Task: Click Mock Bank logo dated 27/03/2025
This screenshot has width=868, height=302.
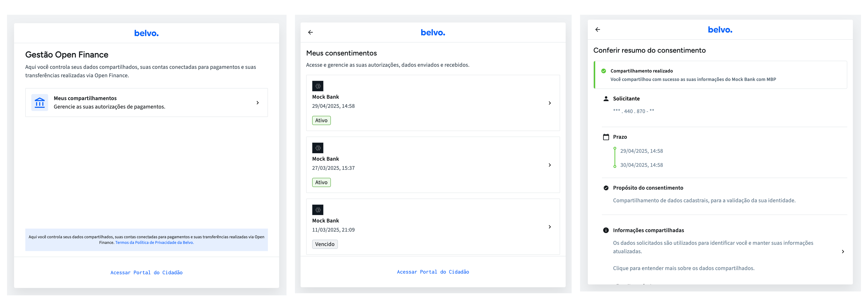Action: [x=317, y=148]
